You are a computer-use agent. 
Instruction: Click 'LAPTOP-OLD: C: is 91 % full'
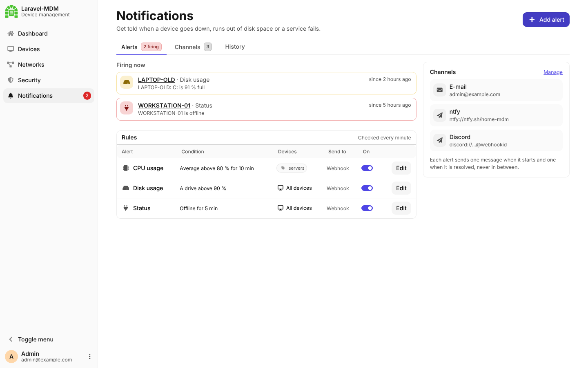click(x=171, y=88)
